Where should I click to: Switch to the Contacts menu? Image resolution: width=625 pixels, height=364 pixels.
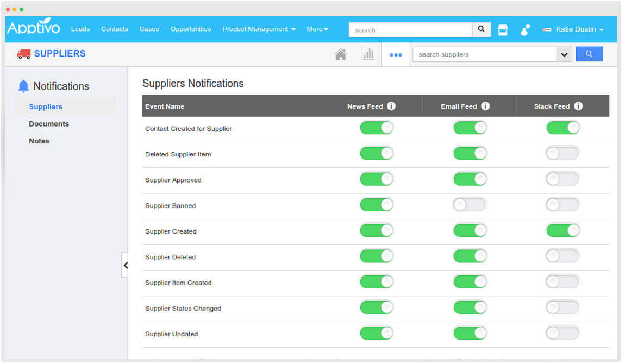114,29
